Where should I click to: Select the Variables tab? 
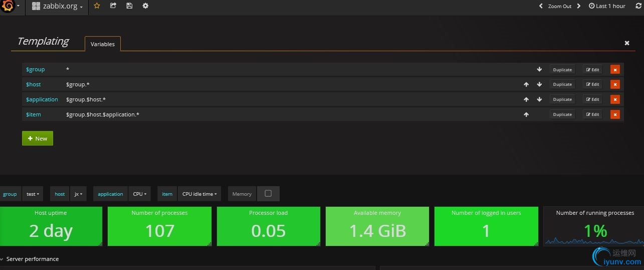(x=103, y=44)
